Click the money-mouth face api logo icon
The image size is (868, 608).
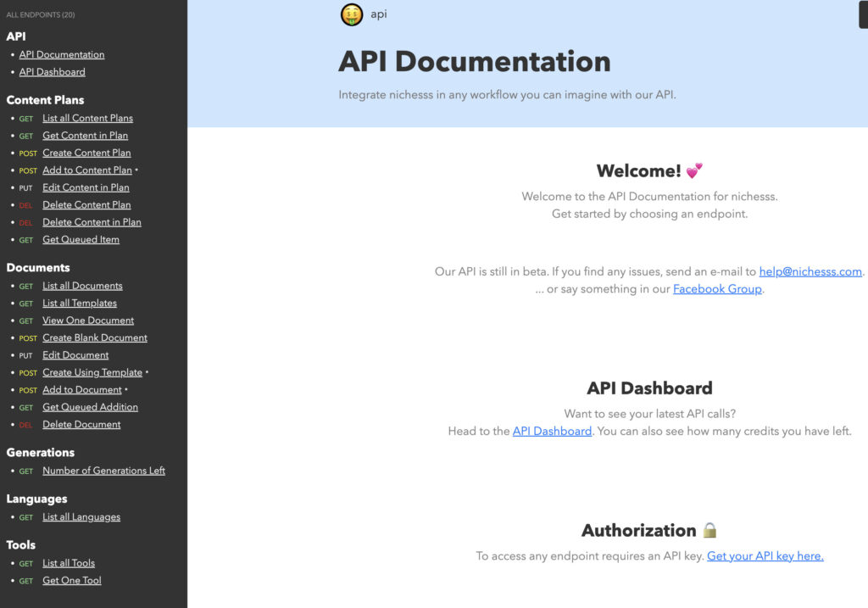tap(351, 14)
